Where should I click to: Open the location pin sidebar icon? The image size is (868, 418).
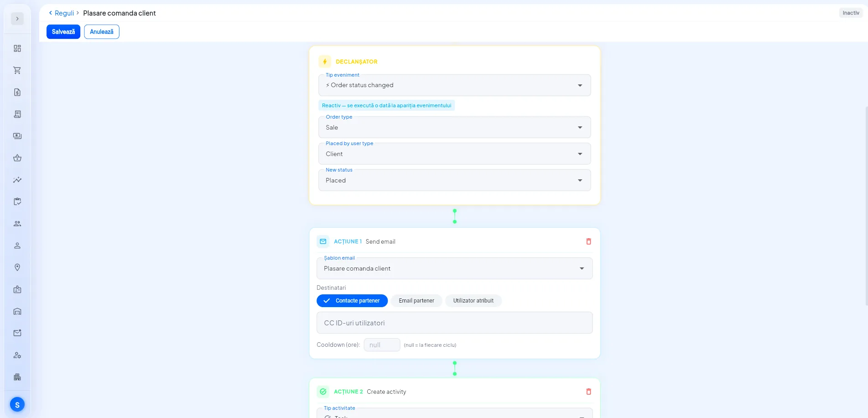(x=17, y=267)
